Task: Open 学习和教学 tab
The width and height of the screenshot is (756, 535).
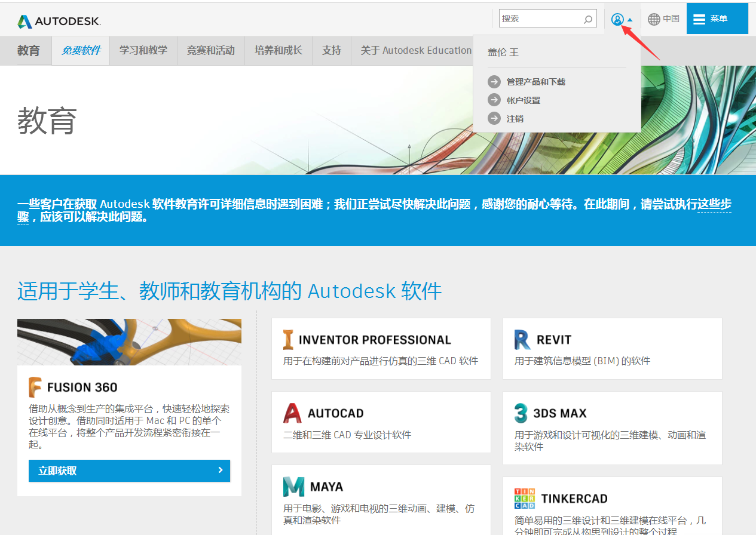Action: (143, 51)
